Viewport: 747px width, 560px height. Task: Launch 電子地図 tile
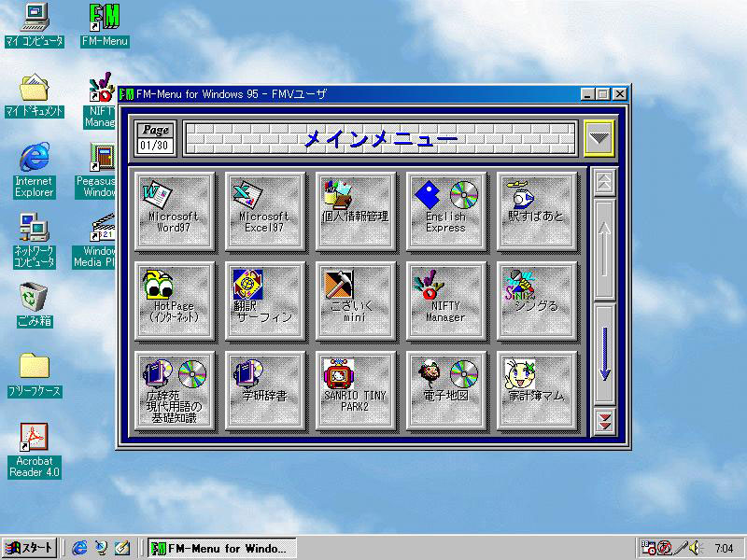click(x=446, y=391)
